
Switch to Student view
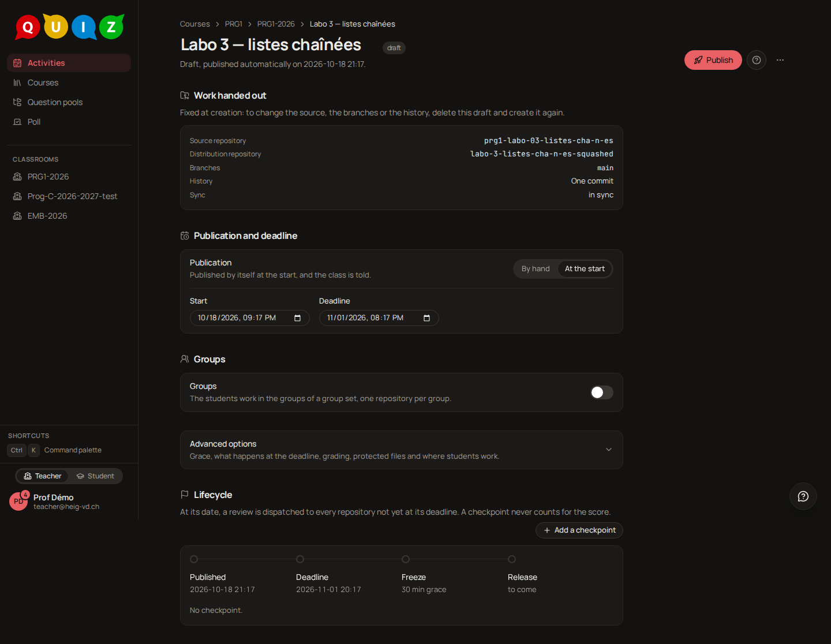(95, 476)
